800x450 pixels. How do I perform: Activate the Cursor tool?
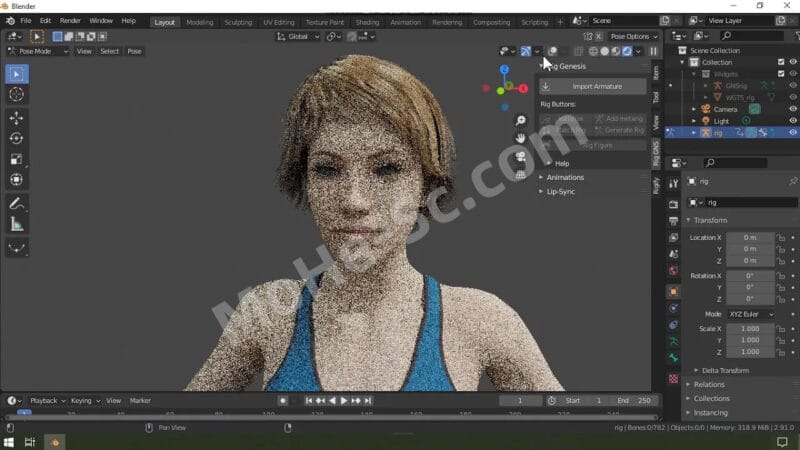click(x=16, y=94)
